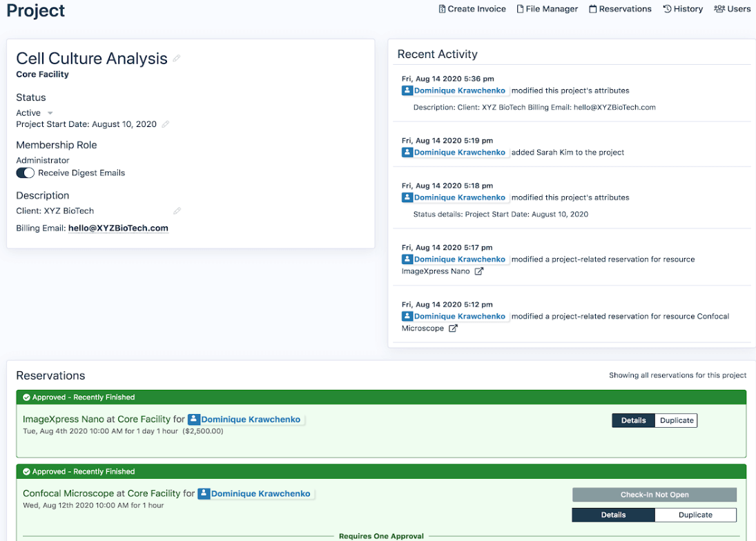Edit the Project Start Date using pencil icon
This screenshot has height=541, width=756.
(165, 124)
